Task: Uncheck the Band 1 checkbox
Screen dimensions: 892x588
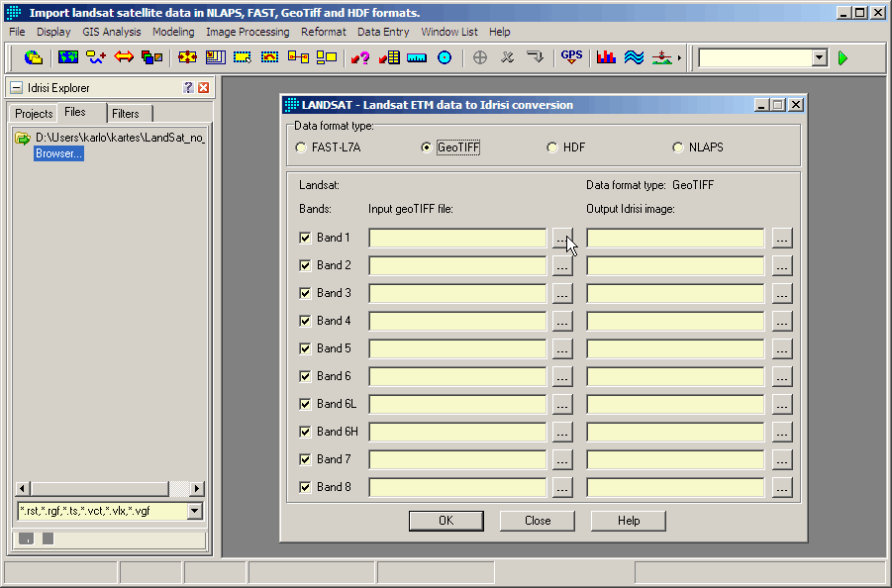Action: 306,238
